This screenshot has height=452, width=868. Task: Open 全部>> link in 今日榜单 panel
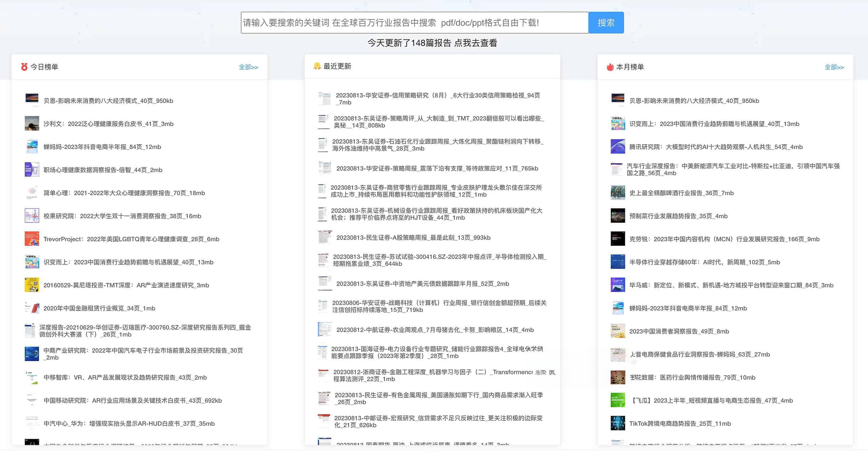point(248,67)
